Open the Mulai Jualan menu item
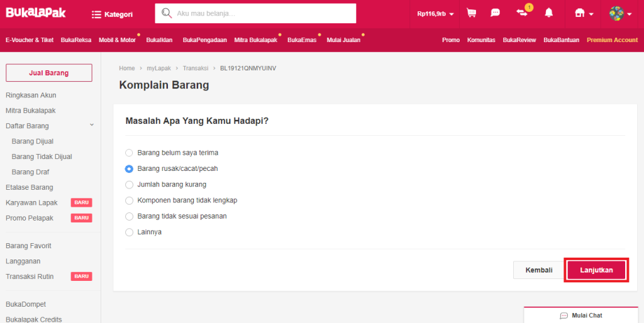 click(343, 40)
